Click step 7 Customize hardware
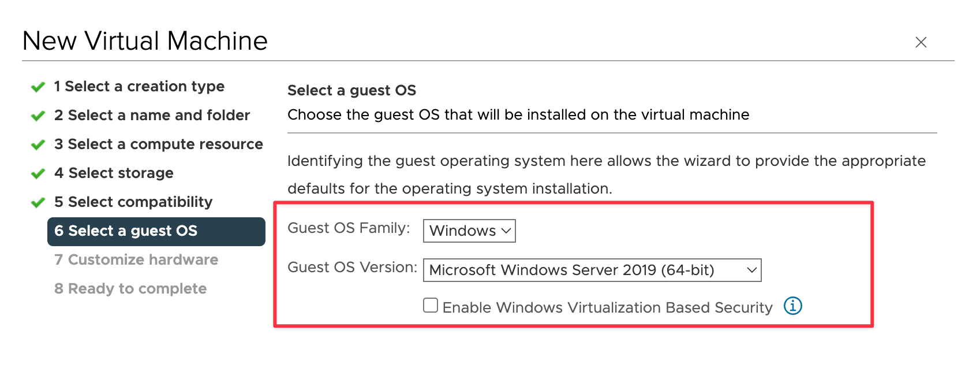The image size is (980, 371). (x=136, y=259)
